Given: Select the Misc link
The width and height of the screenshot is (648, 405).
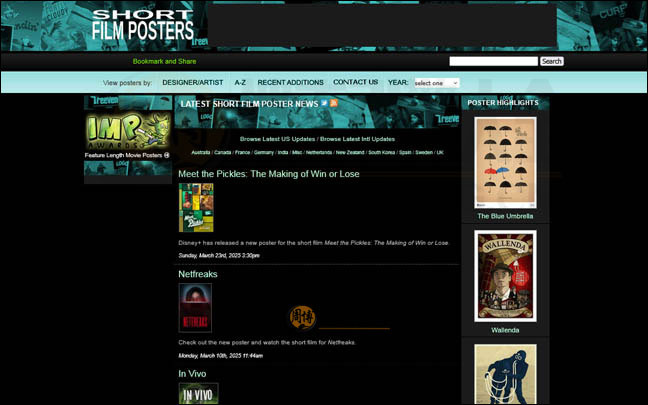Looking at the screenshot, I should pyautogui.click(x=297, y=152).
